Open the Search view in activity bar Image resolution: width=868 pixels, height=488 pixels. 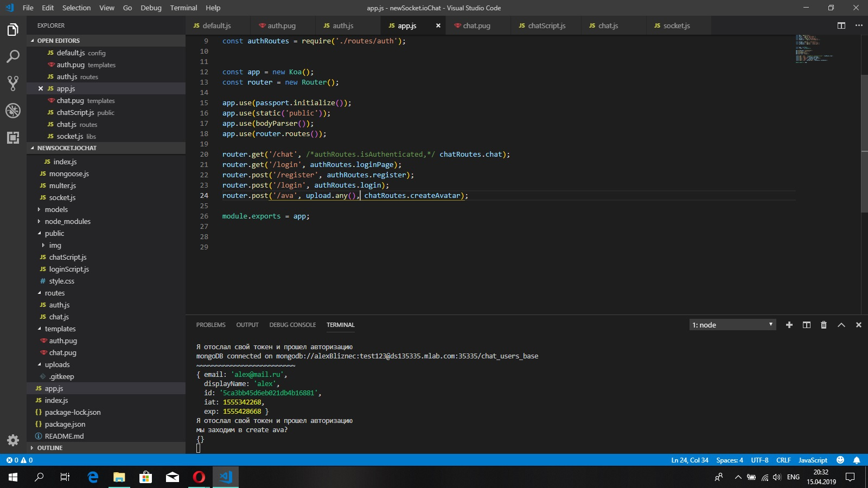pos(13,56)
